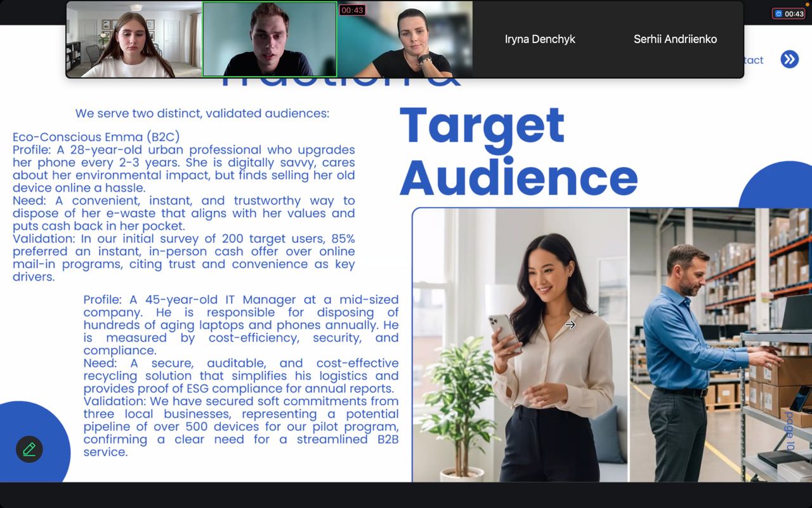Click video tile of woman with long loose hair

click(x=134, y=39)
